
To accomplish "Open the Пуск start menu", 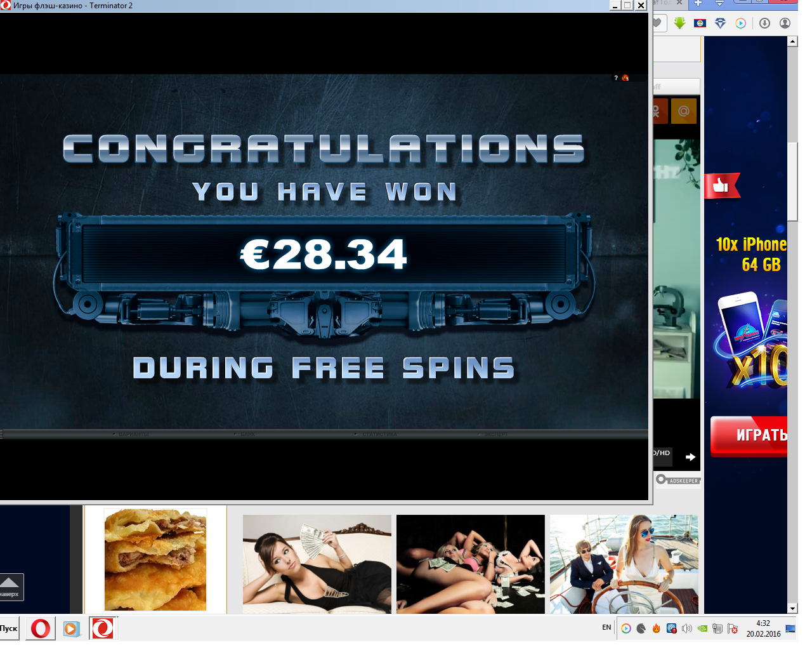I will tap(9, 628).
